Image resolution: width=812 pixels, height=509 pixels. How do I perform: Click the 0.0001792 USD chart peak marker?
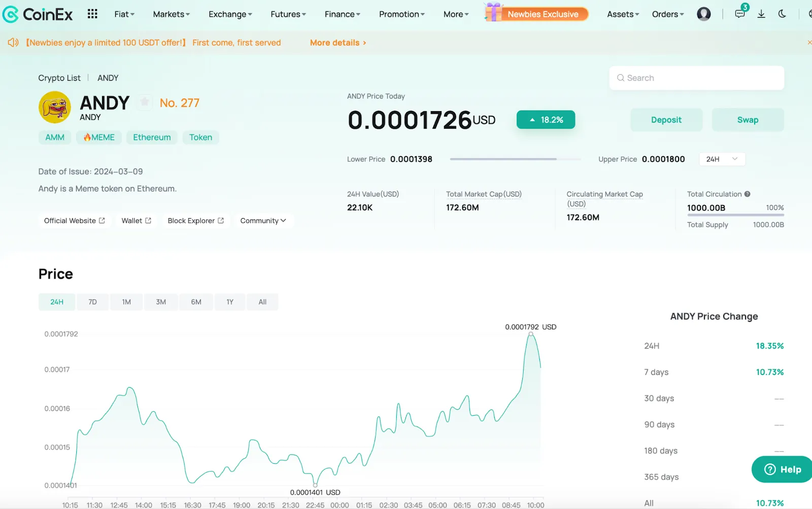click(531, 333)
